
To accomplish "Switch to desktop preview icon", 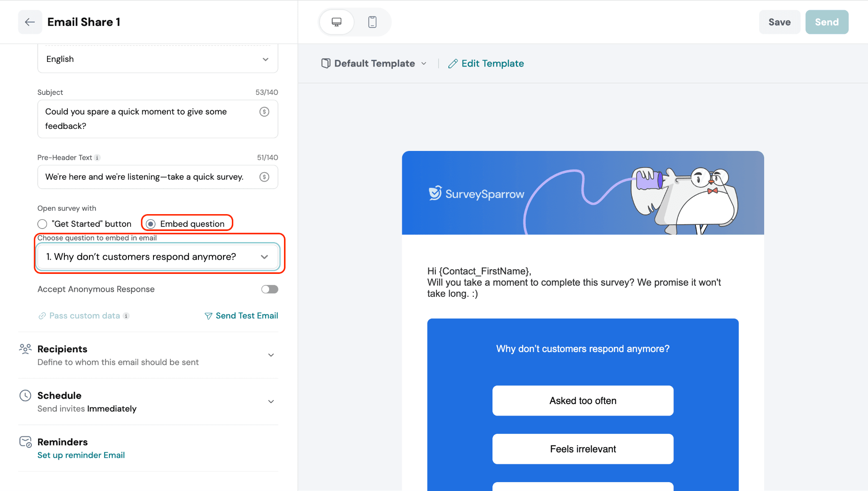I will [337, 22].
